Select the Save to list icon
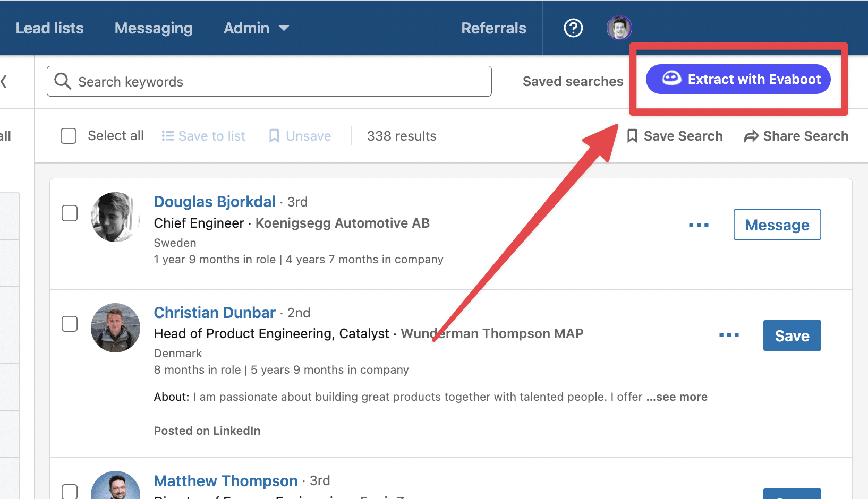Screen dimensions: 868x499 pos(167,136)
